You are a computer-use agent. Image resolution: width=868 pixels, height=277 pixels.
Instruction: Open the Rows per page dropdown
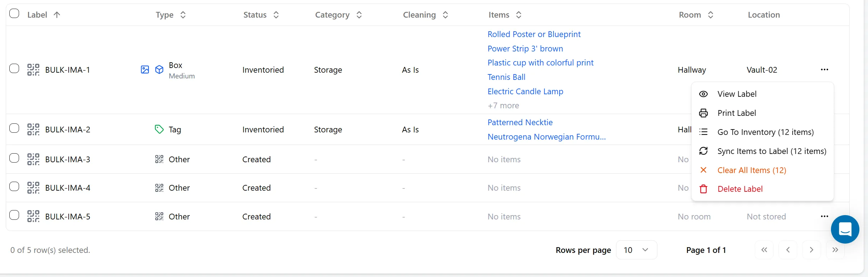pyautogui.click(x=637, y=250)
